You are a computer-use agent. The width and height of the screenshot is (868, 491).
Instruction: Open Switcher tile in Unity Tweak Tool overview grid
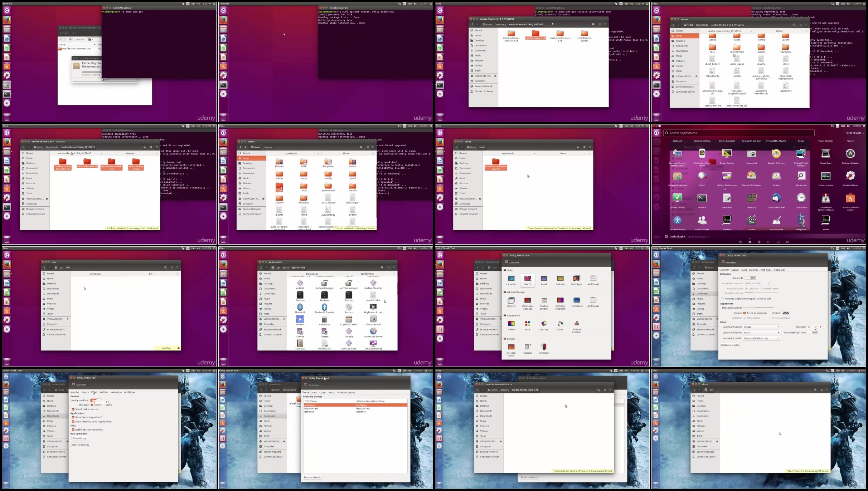(x=560, y=280)
